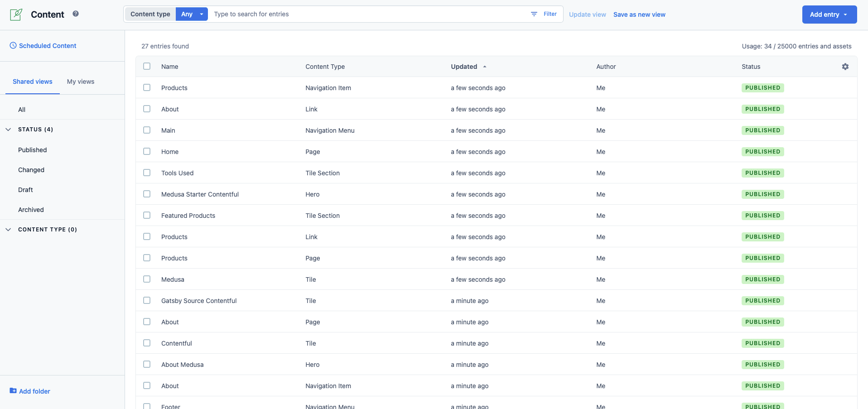Open help via the question mark icon
The width and height of the screenshot is (868, 409).
pos(76,14)
